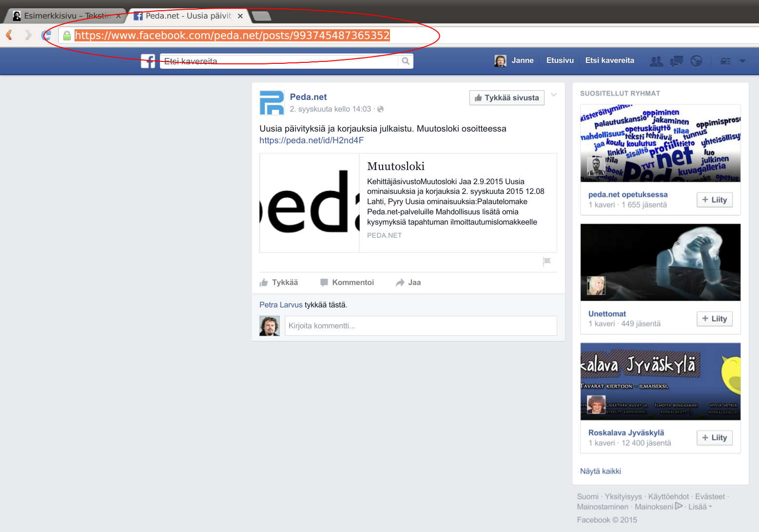
Task: Open the privacy shortcuts lock icon
Action: click(725, 61)
